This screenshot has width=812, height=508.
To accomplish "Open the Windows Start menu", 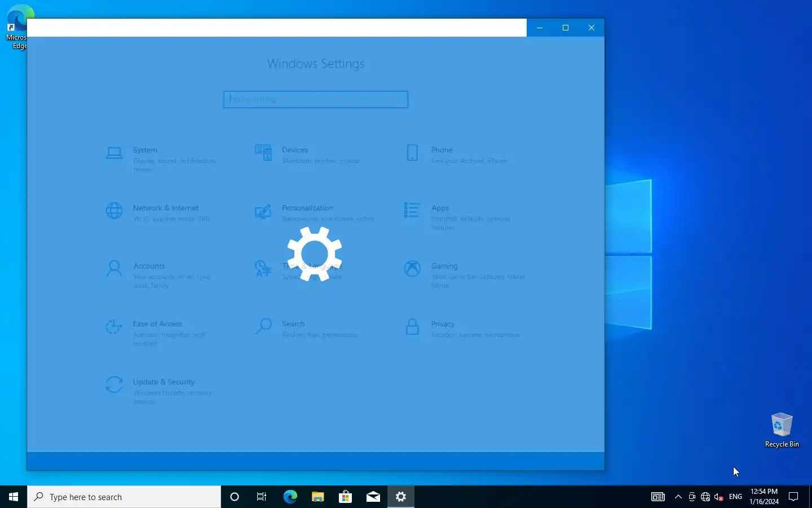I will [x=14, y=497].
